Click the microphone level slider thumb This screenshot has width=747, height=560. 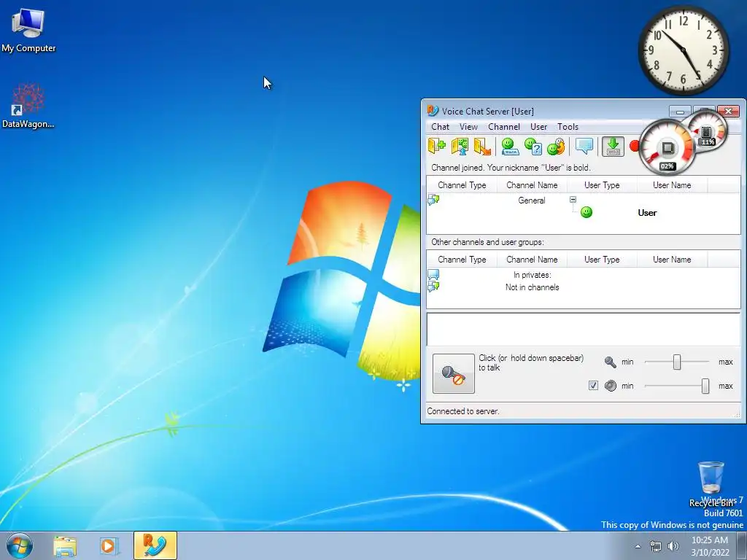pyautogui.click(x=676, y=362)
